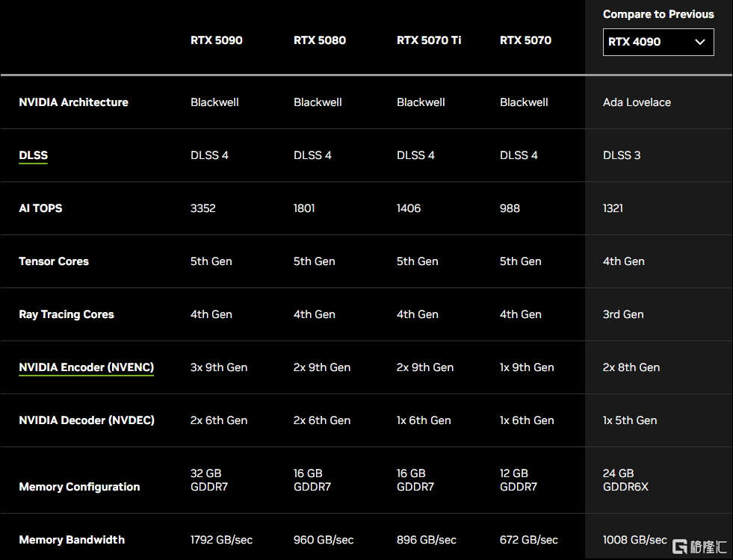This screenshot has height=560, width=733.
Task: Click the chevron arrow beside RTX 4090
Action: 699,42
